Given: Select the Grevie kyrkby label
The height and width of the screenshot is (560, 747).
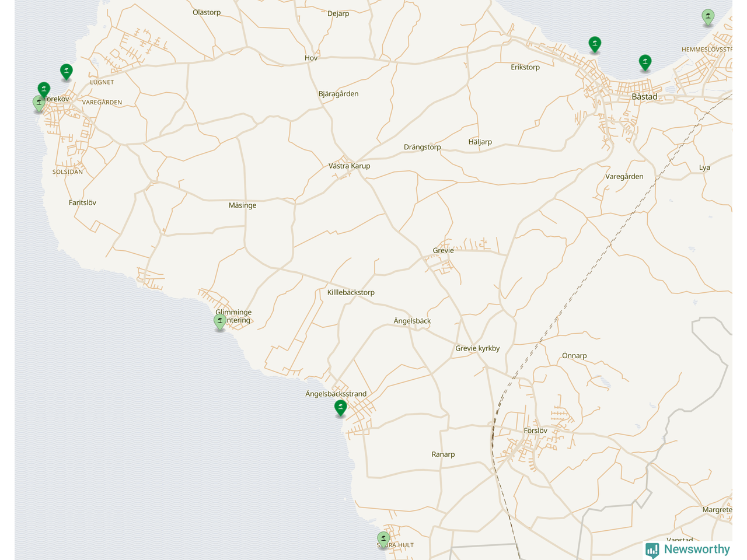Looking at the screenshot, I should (477, 348).
